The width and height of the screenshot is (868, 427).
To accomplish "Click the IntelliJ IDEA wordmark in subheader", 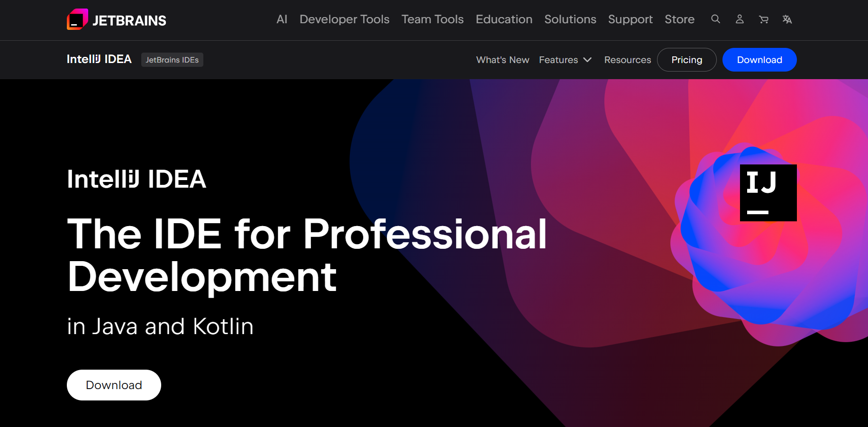I will [99, 59].
